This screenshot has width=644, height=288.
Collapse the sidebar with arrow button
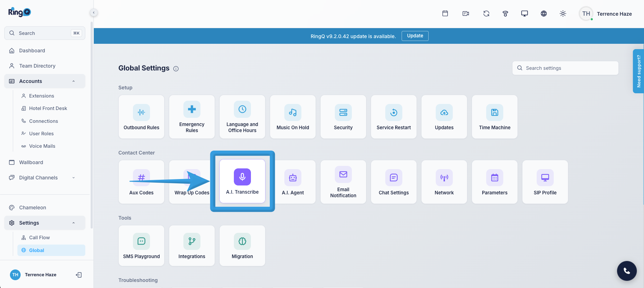tap(93, 13)
